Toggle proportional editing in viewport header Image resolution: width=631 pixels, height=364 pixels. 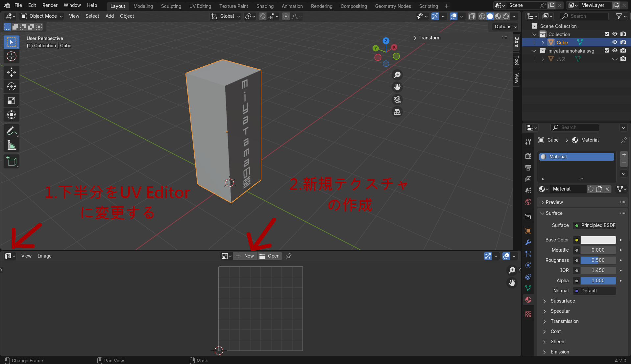click(286, 16)
